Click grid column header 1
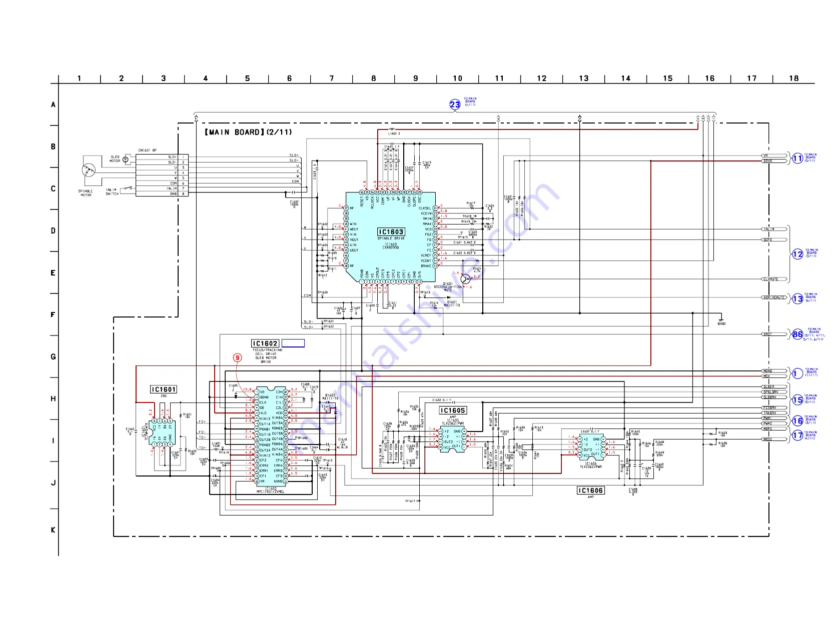 tap(80, 78)
